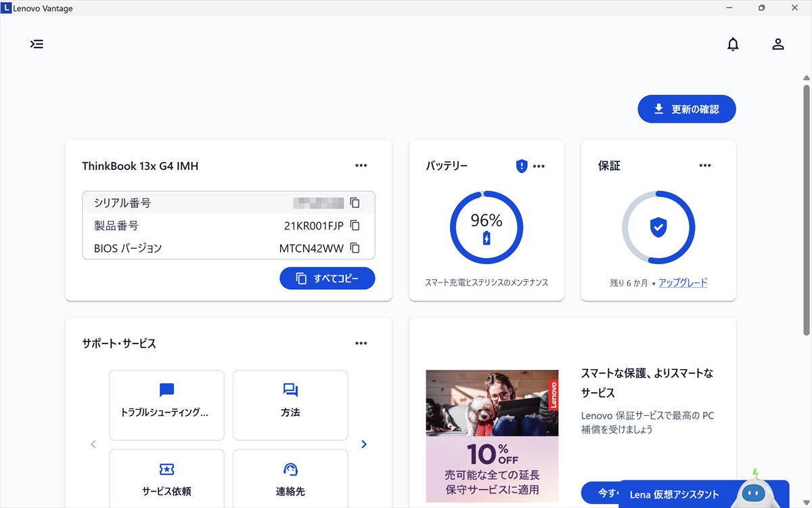
Task: Close the Lenovo Vantage window
Action: [795, 8]
